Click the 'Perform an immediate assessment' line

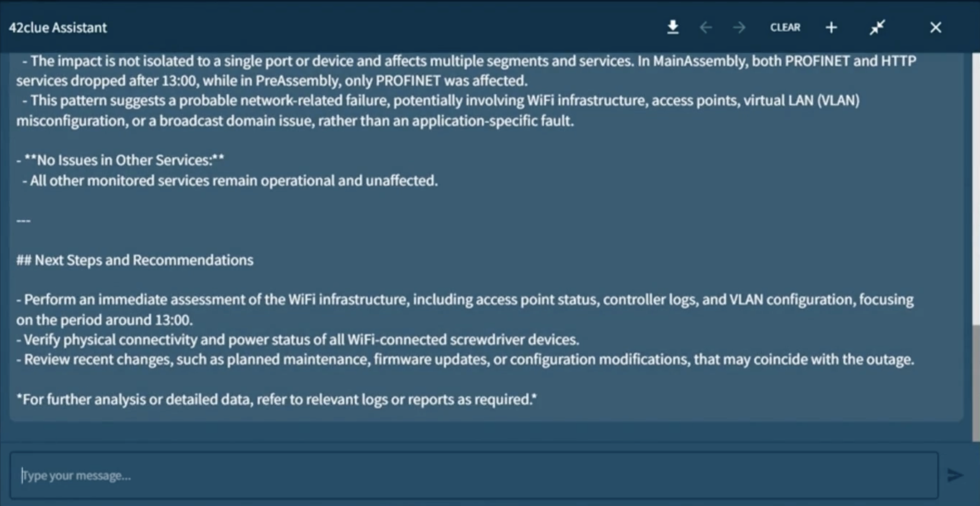click(x=465, y=300)
